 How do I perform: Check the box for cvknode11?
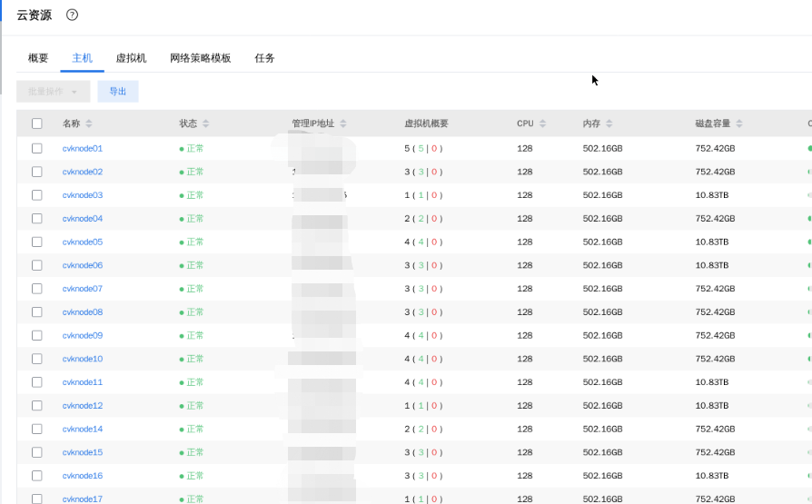(x=36, y=381)
